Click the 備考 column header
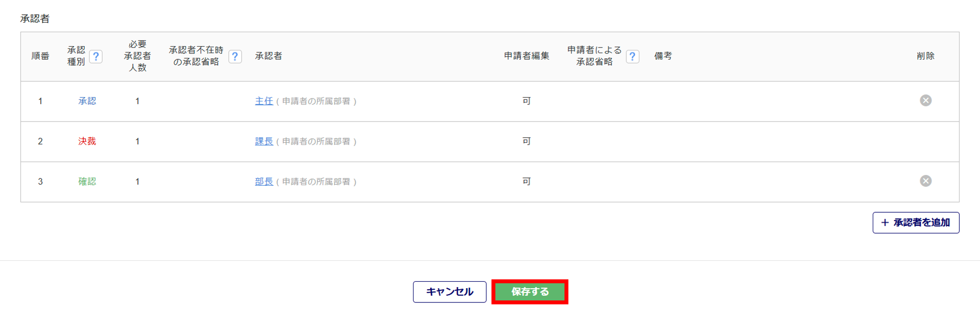 (663, 56)
